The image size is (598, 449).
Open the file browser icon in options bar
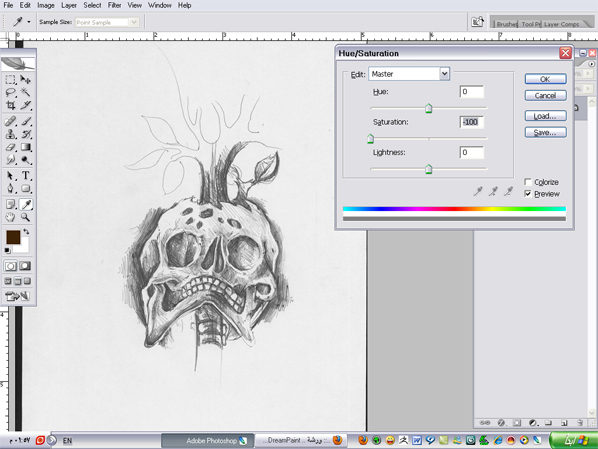point(477,22)
